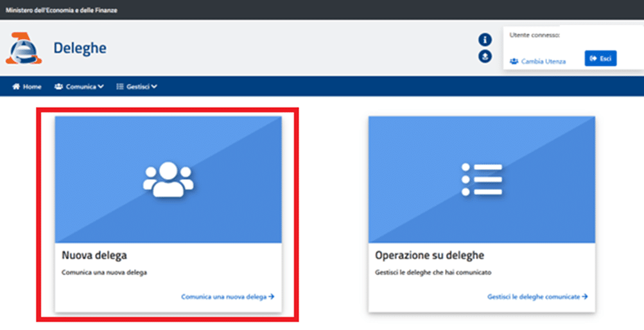Screen dimensions: 644x330
Task: Click the house icon beside Home
Action: point(16,87)
